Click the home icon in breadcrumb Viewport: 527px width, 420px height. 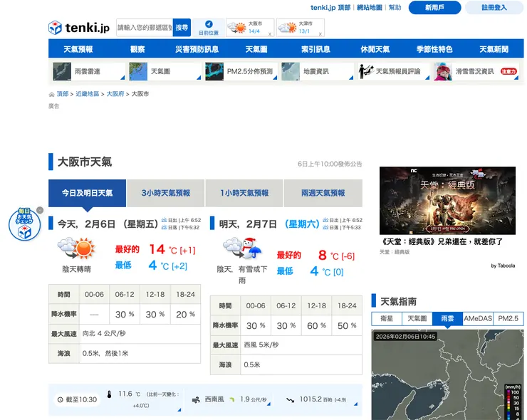point(51,95)
